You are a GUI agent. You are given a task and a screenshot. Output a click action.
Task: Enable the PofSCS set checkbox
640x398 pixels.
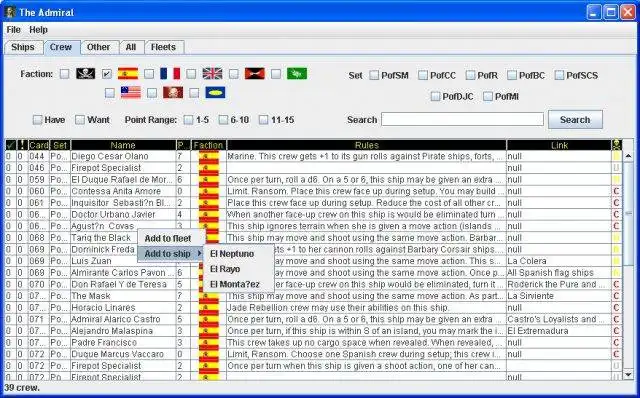pyautogui.click(x=559, y=75)
